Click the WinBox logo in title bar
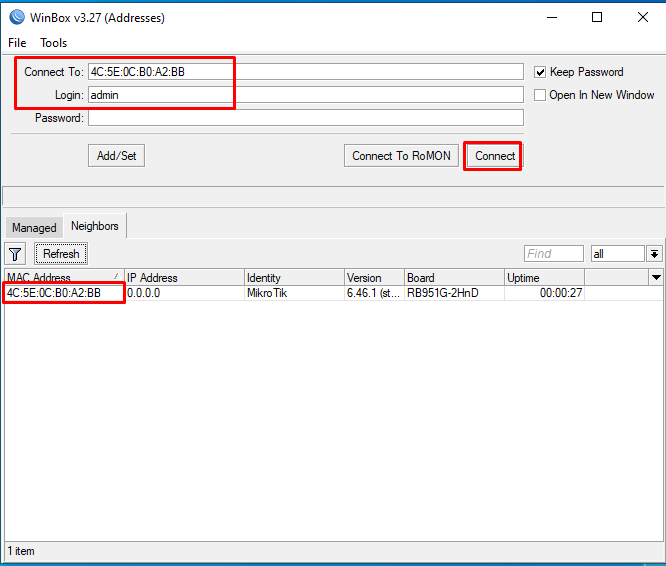 (x=15, y=17)
